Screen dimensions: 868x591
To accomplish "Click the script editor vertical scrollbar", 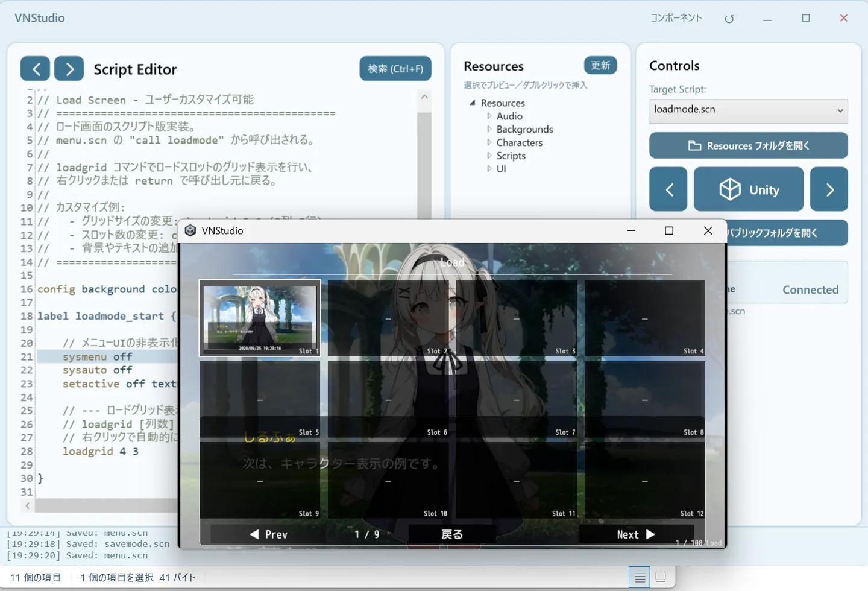I will (424, 166).
